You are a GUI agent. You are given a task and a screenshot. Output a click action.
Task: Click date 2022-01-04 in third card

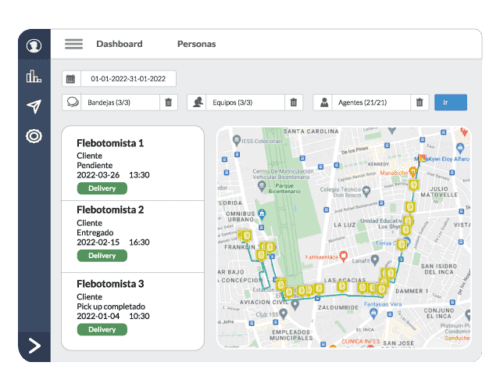(x=98, y=316)
